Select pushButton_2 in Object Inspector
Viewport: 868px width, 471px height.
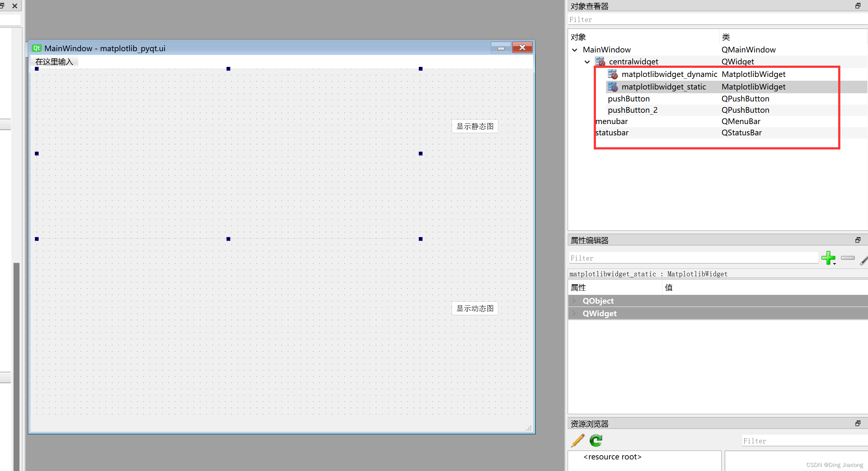pyautogui.click(x=632, y=110)
